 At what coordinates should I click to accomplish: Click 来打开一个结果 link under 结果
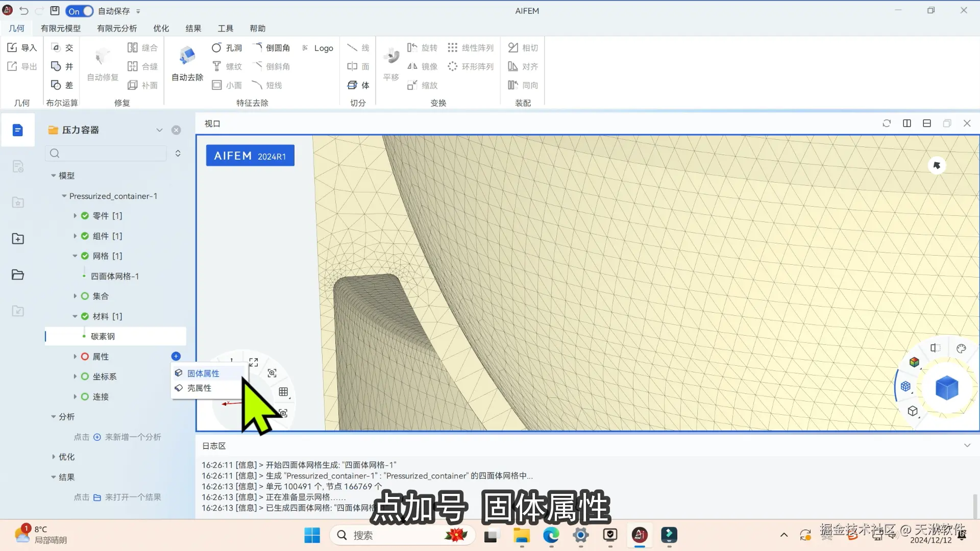click(x=132, y=497)
